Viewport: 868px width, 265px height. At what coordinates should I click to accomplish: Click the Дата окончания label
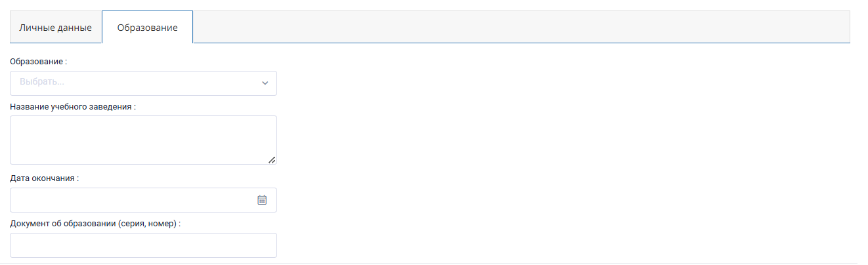pos(45,178)
